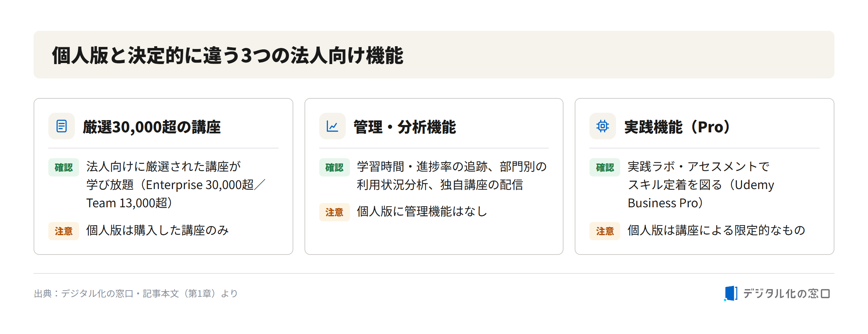Click the text 個人版は購入した講座のみ
868x334 pixels.
[157, 230]
